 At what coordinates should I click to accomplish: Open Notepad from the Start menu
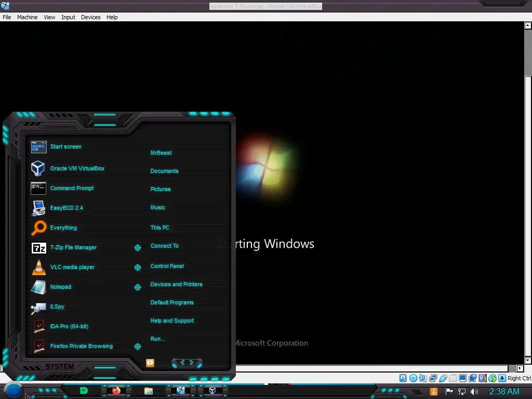[51, 287]
